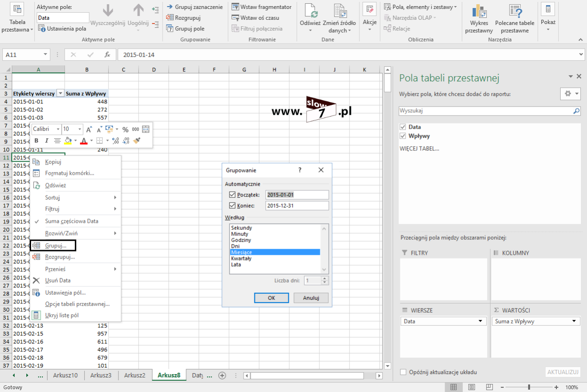The image size is (587, 392).
Task: Click the insert function fx icon
Action: pyautogui.click(x=107, y=55)
